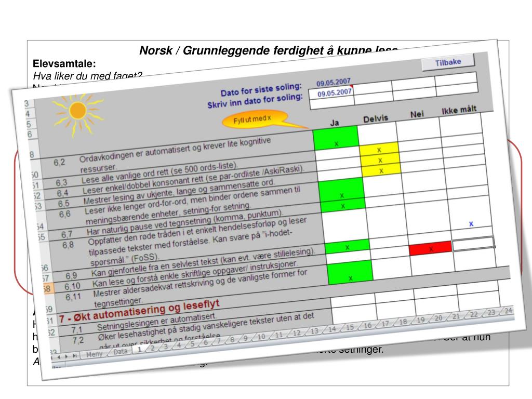532x399 pixels.
Task: Select green Ja cell for row 6,11
Action: coord(350,272)
